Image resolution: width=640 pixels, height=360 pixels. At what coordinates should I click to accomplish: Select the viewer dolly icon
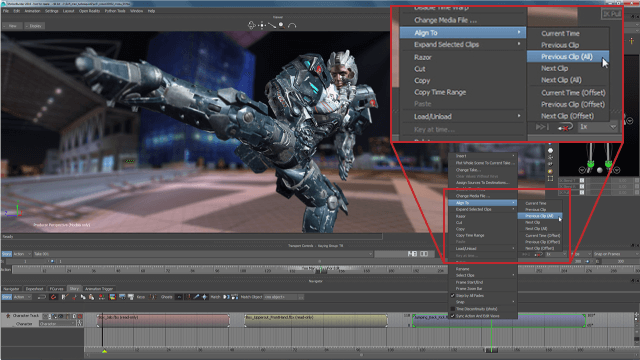271,25
